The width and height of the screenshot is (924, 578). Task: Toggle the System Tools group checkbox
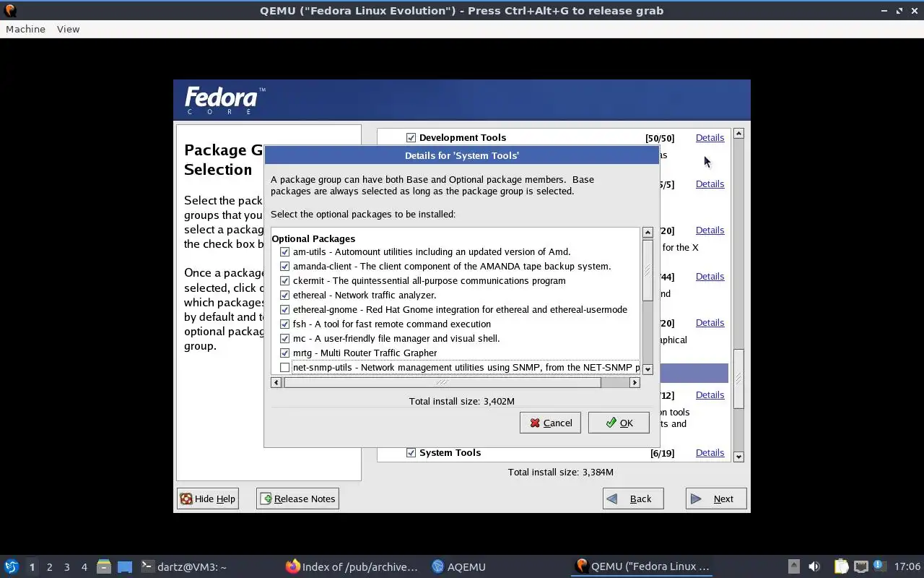[411, 453]
